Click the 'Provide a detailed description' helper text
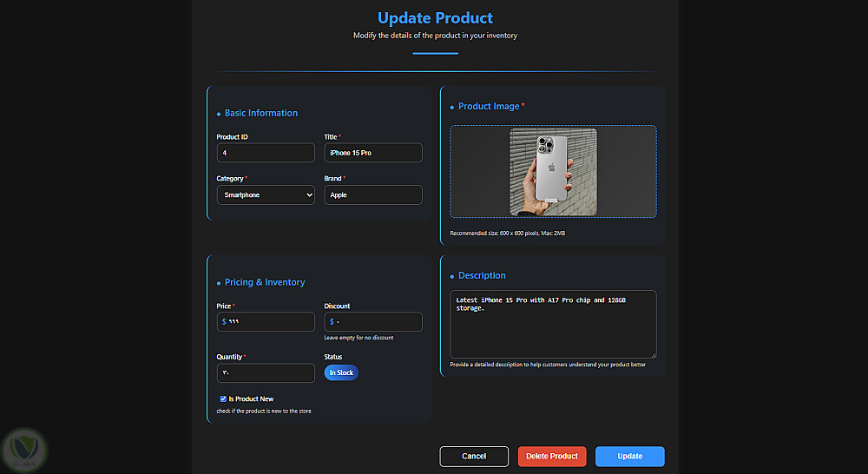 (548, 365)
